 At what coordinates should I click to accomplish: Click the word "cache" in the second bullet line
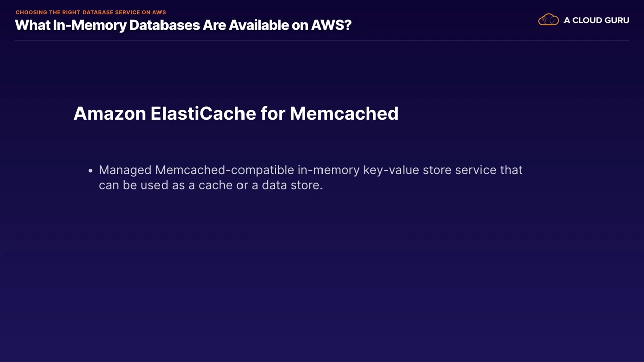point(216,185)
